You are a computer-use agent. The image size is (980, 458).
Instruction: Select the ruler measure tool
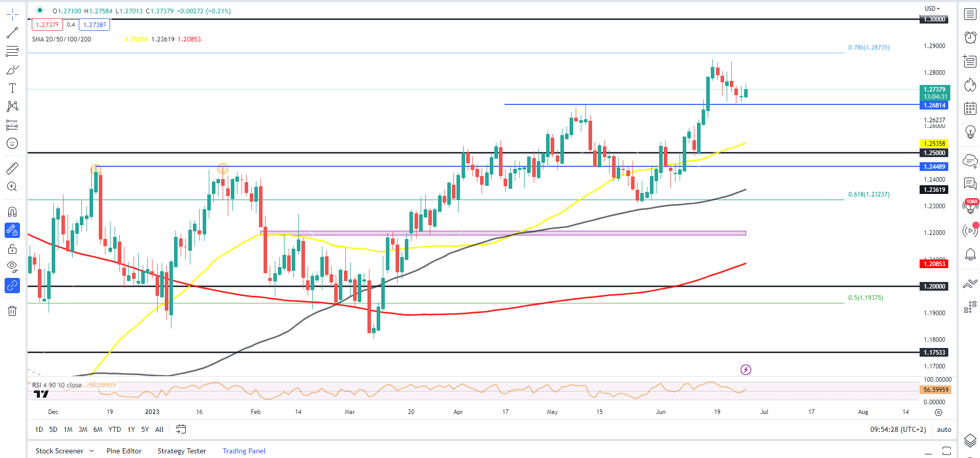[x=12, y=168]
